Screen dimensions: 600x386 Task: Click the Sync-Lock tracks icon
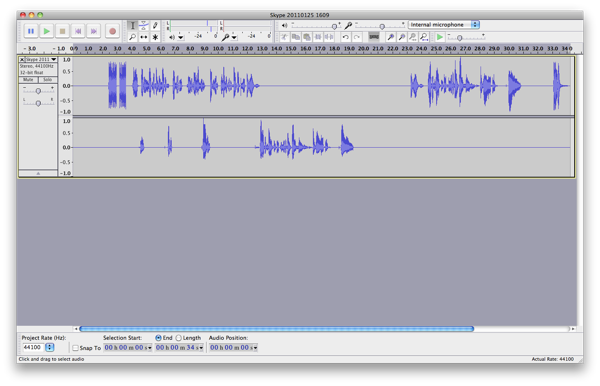pos(374,37)
